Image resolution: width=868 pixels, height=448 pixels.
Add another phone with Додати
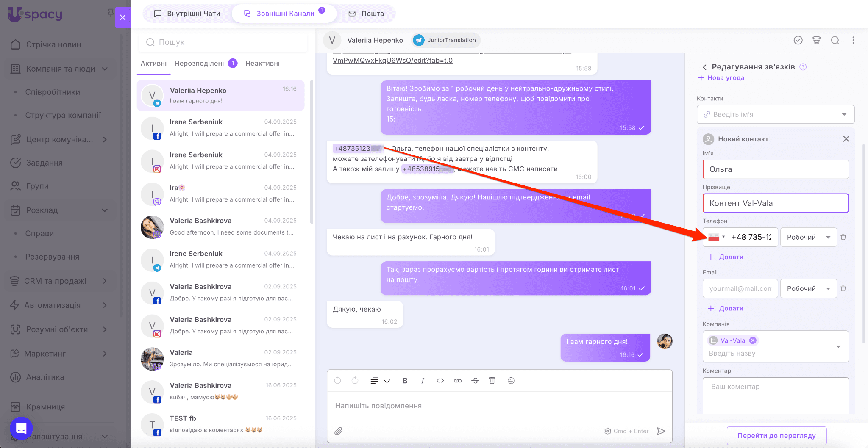tap(726, 257)
